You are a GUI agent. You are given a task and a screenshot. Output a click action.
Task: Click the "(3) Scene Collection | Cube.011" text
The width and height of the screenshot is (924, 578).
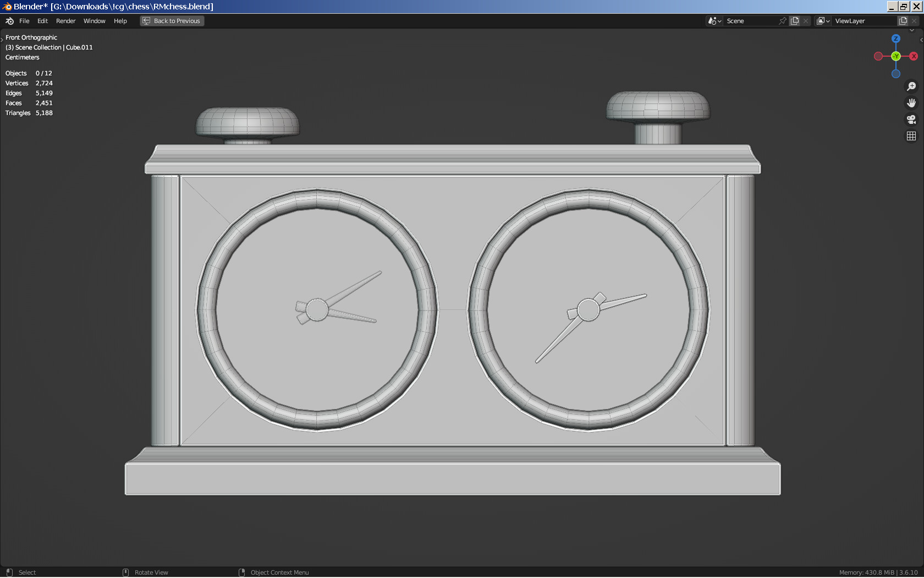tap(49, 47)
